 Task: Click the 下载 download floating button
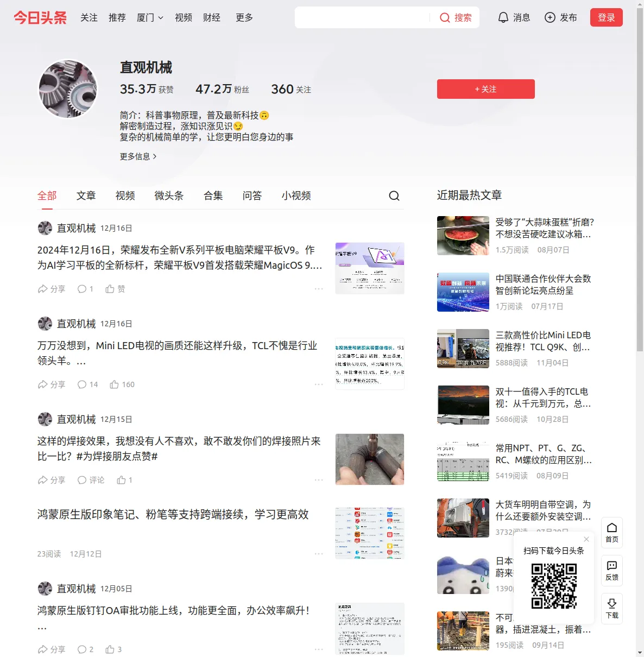(612, 609)
